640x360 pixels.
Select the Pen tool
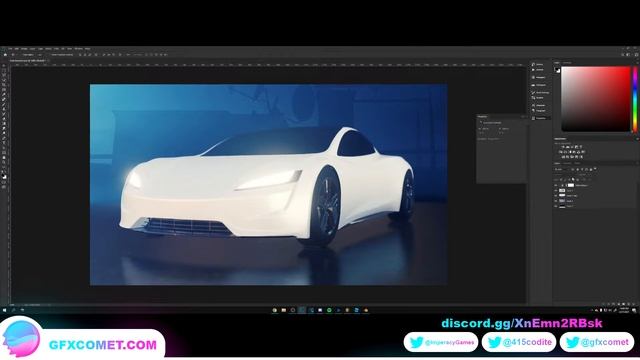click(4, 138)
